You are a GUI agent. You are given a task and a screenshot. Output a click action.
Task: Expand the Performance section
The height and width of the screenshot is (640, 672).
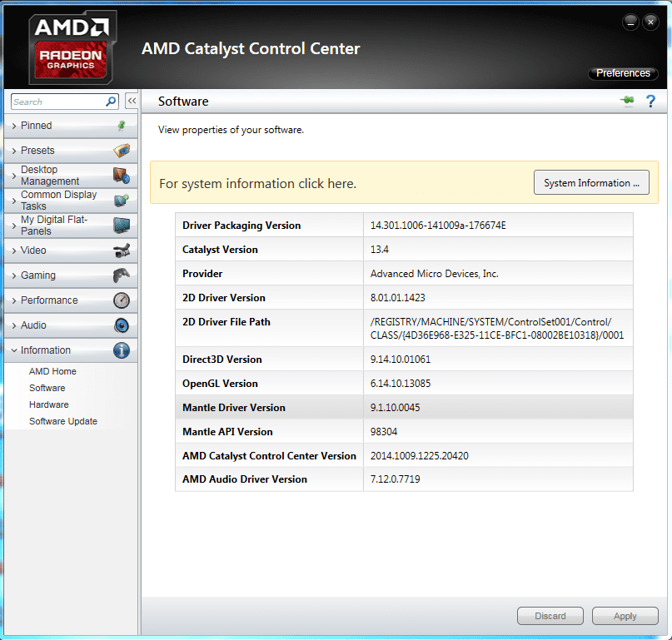[71, 300]
